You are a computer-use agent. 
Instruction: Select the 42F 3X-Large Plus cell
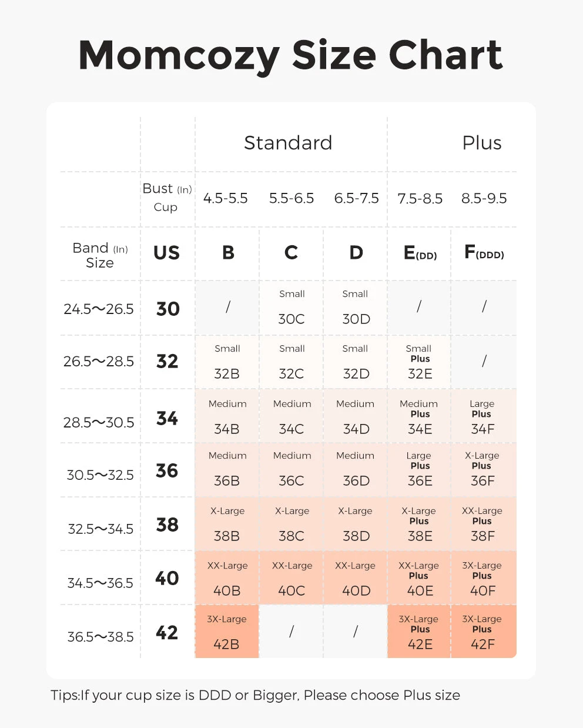click(484, 632)
